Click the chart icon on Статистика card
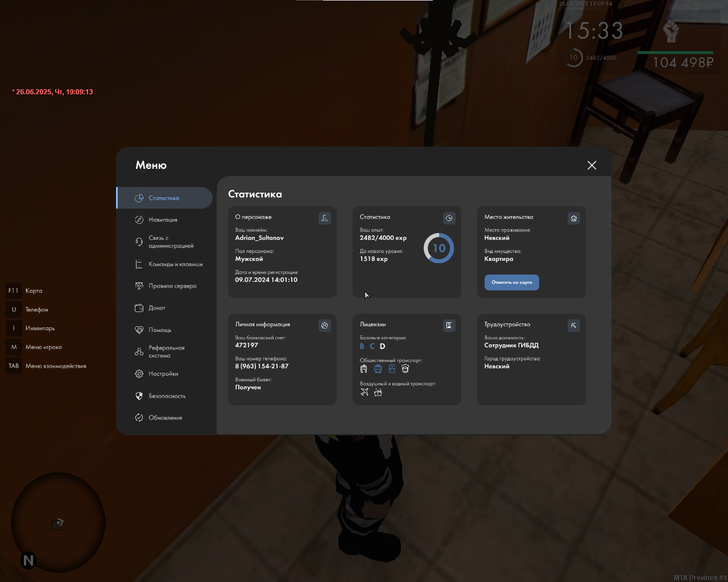 pos(449,218)
